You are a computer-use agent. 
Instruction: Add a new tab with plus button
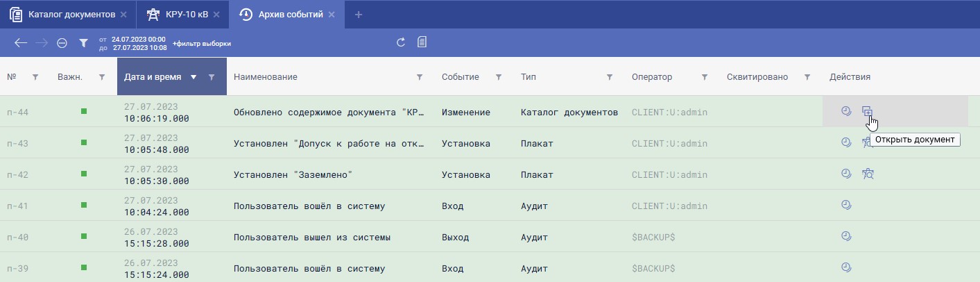pos(359,15)
